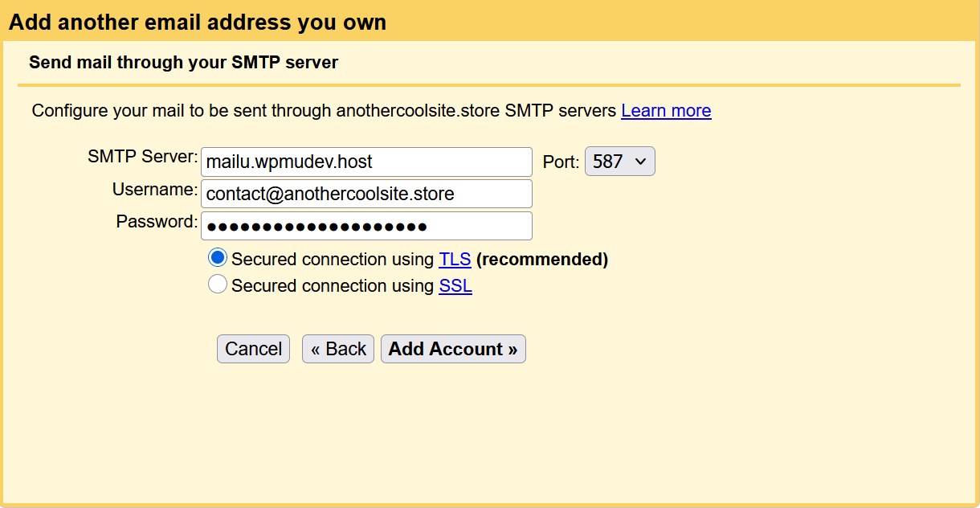The height and width of the screenshot is (508, 980).
Task: Go to previous step with « Back
Action: tap(338, 349)
